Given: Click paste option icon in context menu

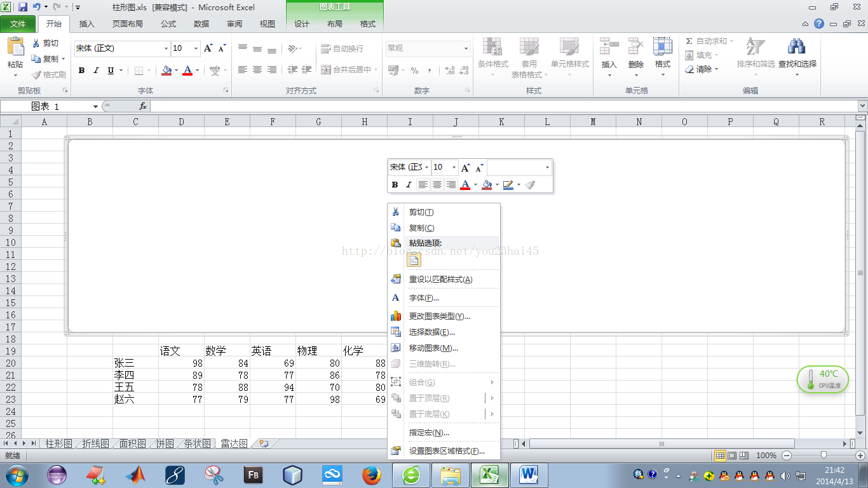Looking at the screenshot, I should [414, 259].
